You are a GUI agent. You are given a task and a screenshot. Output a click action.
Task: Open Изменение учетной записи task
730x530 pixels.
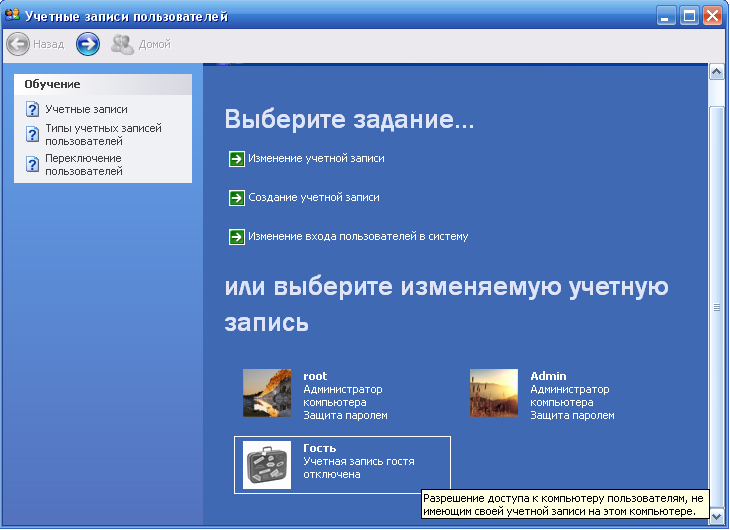point(316,158)
